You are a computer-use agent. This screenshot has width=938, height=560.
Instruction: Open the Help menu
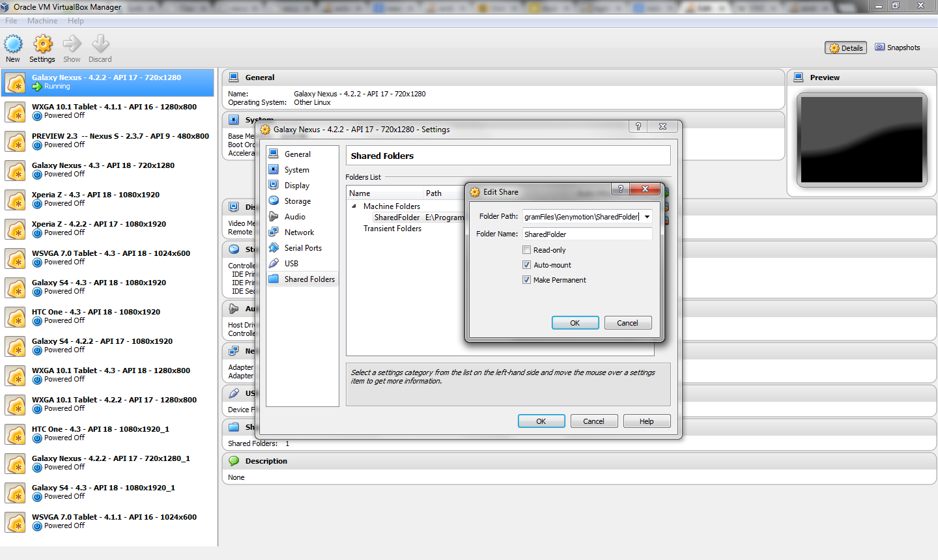tap(76, 21)
